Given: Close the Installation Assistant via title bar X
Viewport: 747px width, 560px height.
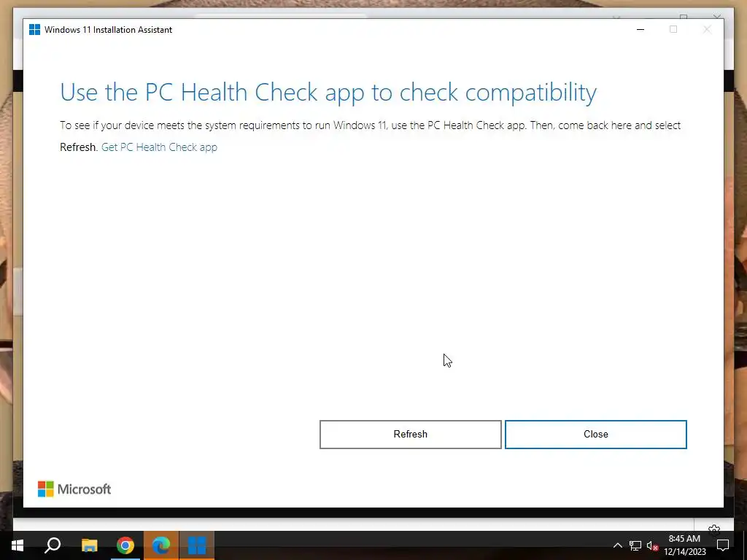Looking at the screenshot, I should [707, 29].
